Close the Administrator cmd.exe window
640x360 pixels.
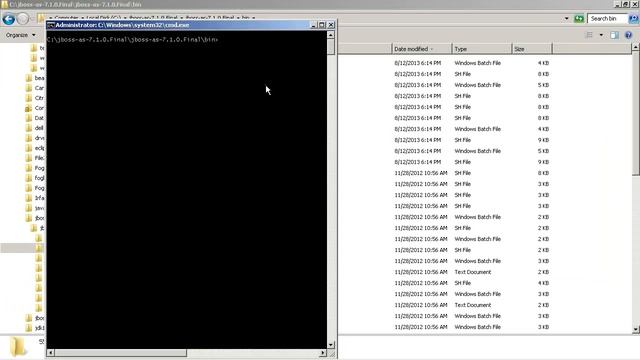click(x=331, y=25)
